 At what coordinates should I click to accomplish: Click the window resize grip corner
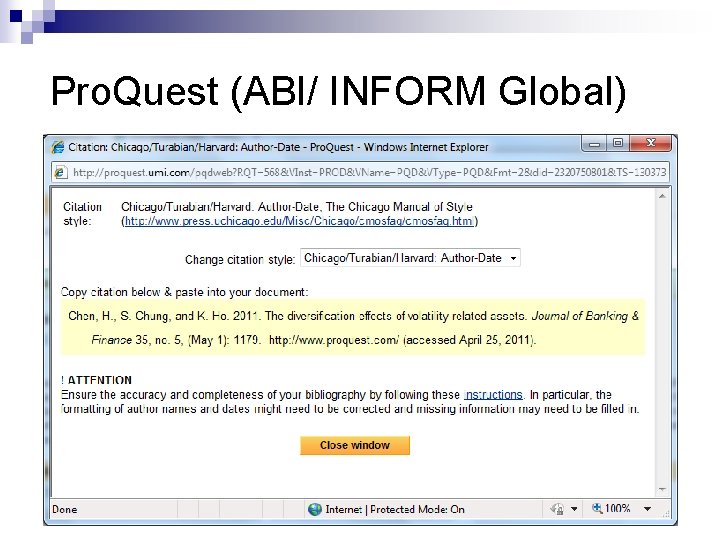[666, 514]
